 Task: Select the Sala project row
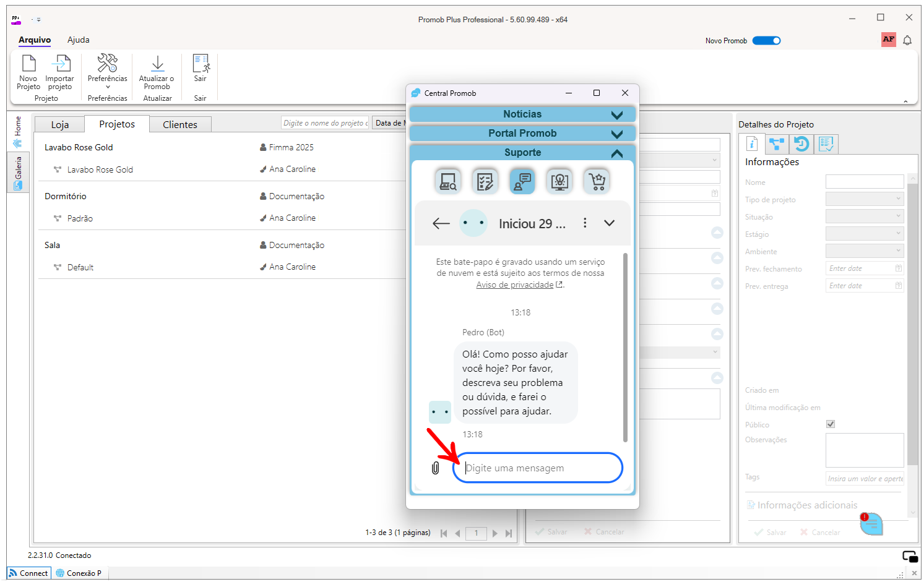click(222, 245)
